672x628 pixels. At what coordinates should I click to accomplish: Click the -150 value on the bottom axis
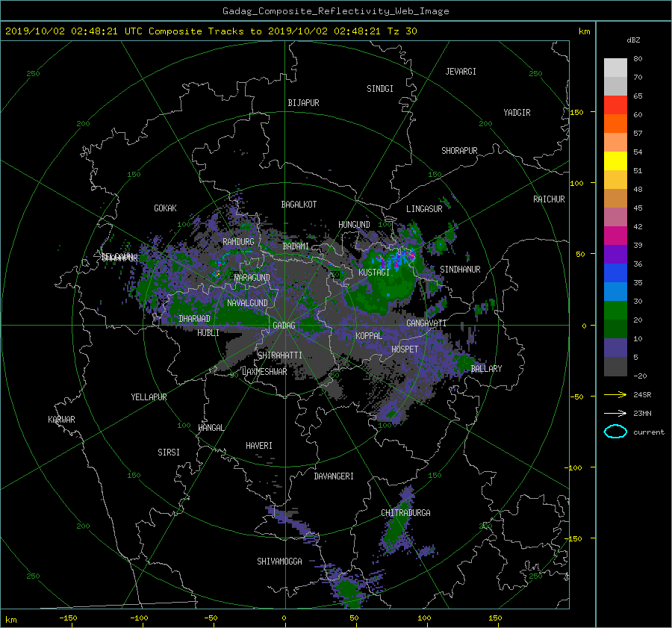pyautogui.click(x=68, y=618)
